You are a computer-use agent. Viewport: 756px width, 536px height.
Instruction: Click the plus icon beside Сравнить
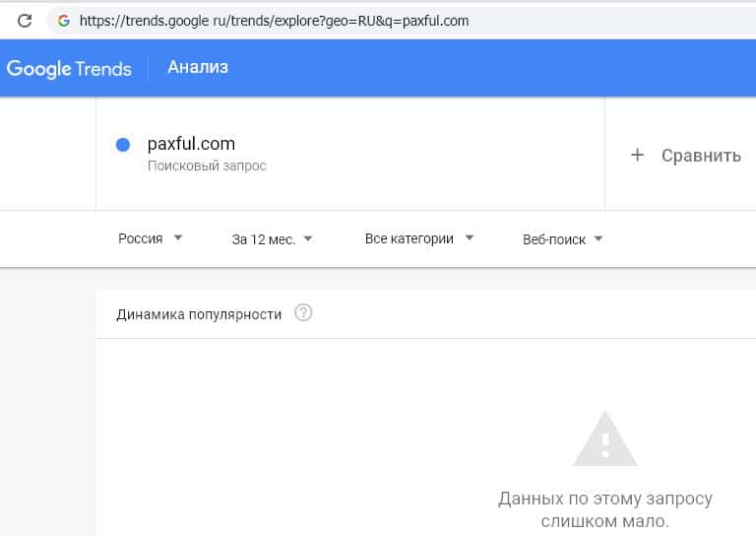(637, 155)
